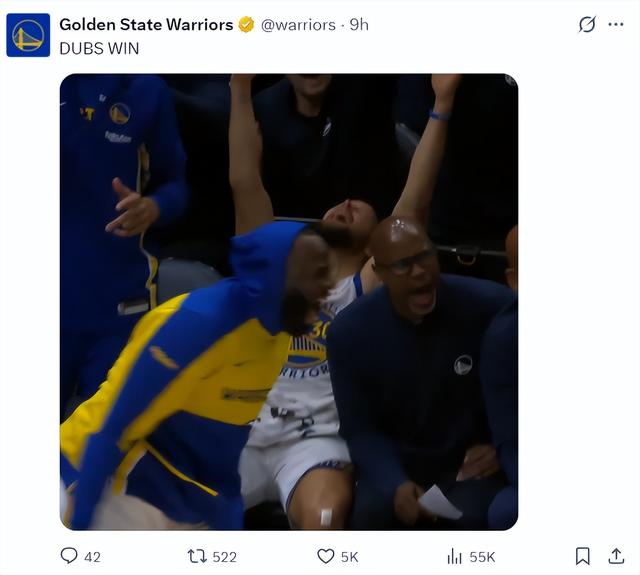Click the gold verified badge

pyautogui.click(x=246, y=25)
